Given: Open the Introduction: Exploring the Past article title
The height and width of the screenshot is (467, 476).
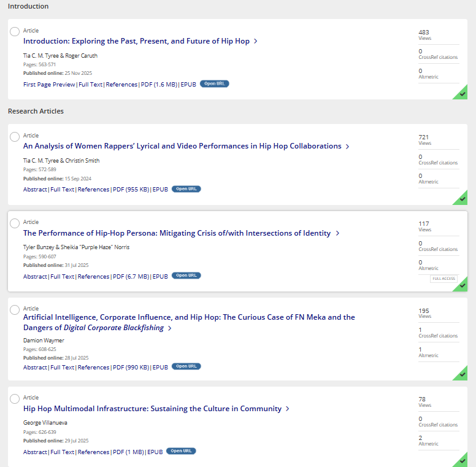Looking at the screenshot, I should tap(136, 41).
